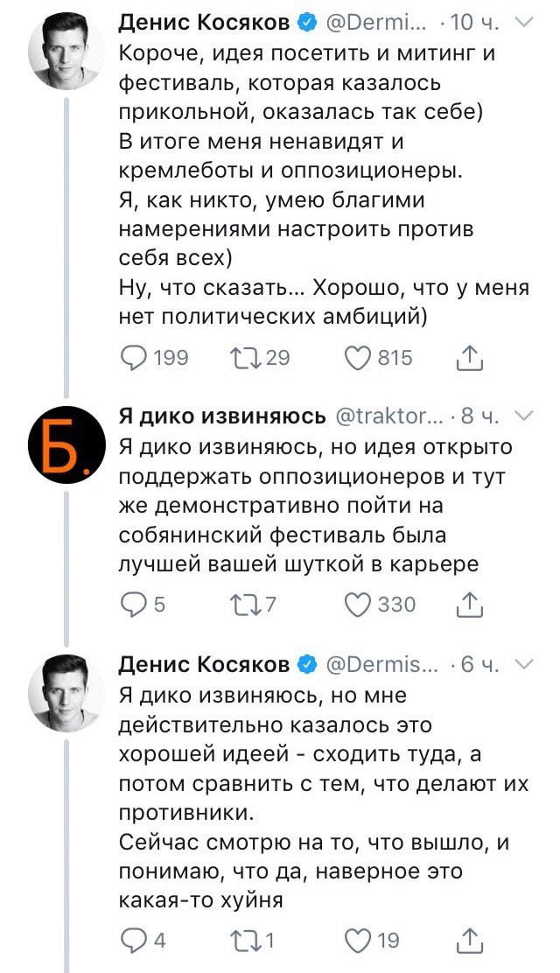Reply to the last tweet with 4 replies

134,940
